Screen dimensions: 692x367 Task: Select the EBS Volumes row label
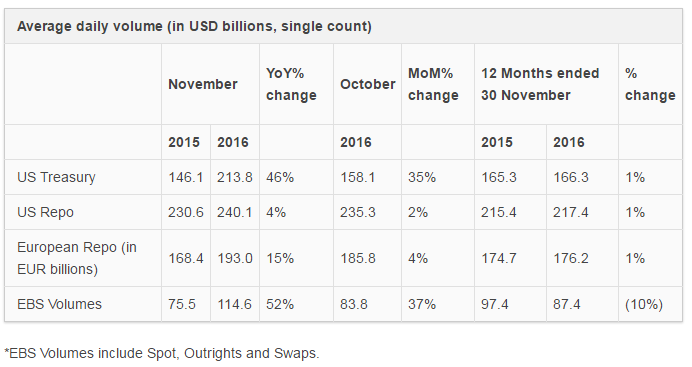(x=59, y=304)
